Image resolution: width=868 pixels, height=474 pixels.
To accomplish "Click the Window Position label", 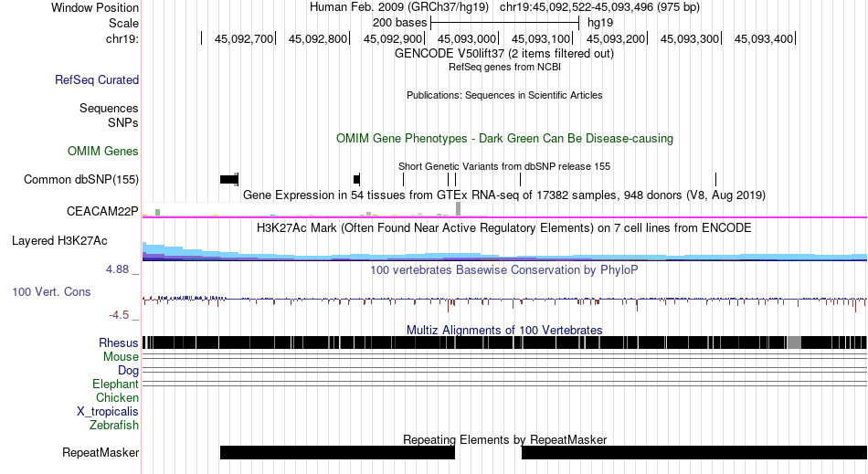I will tap(95, 7).
